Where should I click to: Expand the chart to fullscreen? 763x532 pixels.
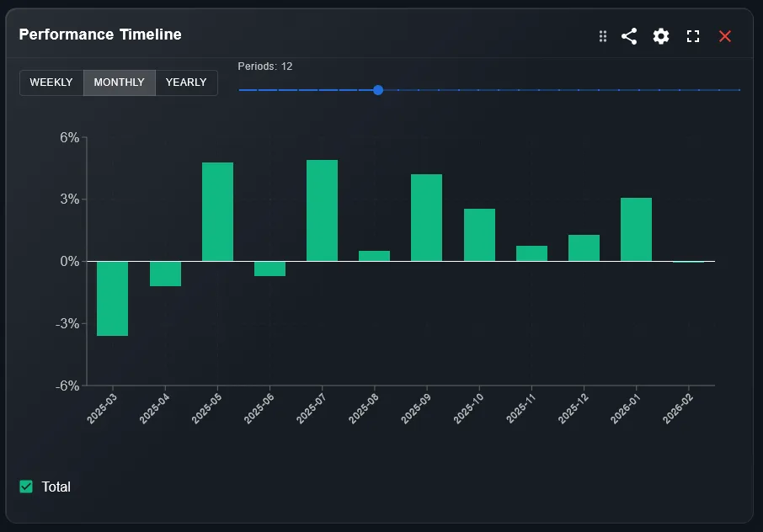pos(693,36)
